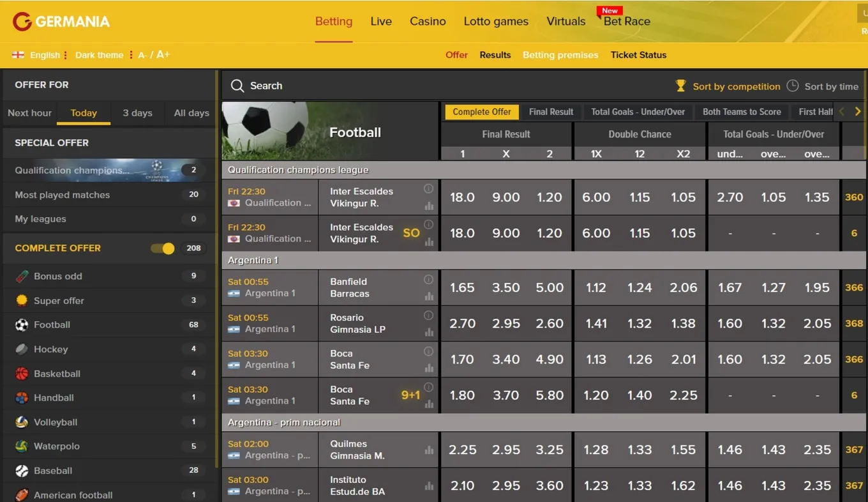This screenshot has height=502, width=868.
Task: Choose Volleyball icon in sidebar
Action: 22,422
